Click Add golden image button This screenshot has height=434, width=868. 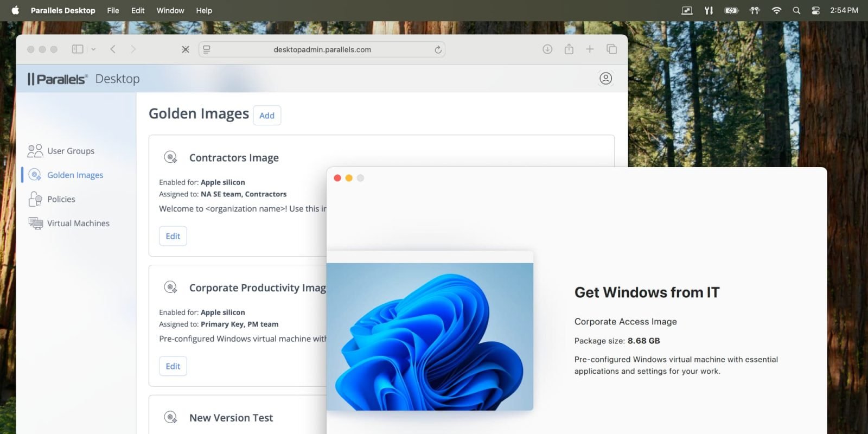pyautogui.click(x=267, y=116)
